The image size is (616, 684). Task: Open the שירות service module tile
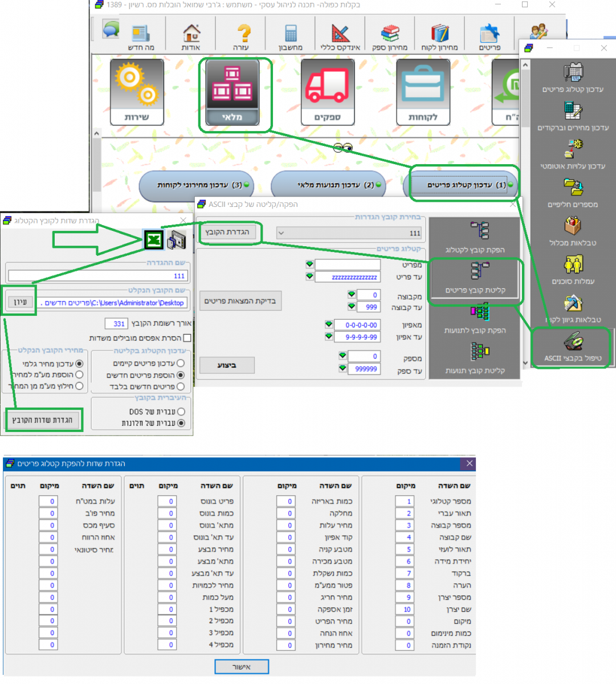click(137, 92)
